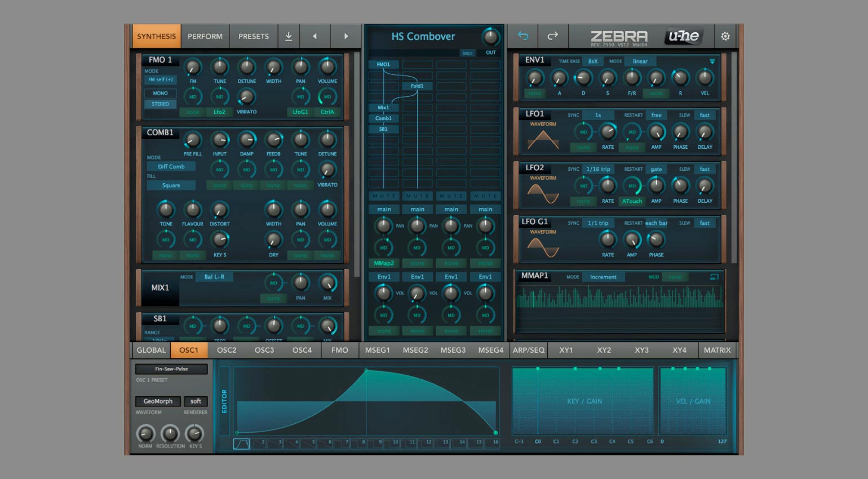Load the next preset with right arrow
Image resolution: width=868 pixels, height=479 pixels.
346,36
